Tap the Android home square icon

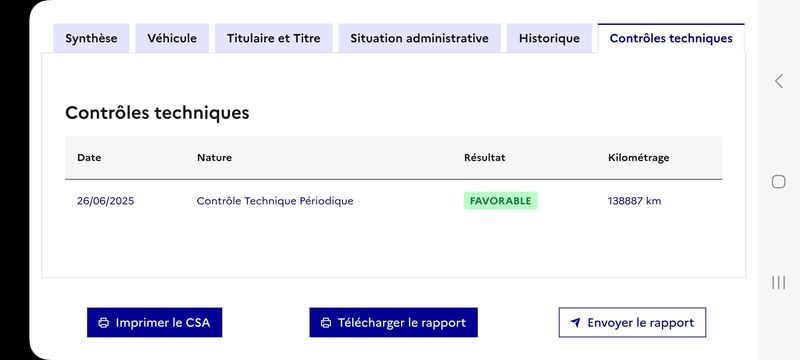(x=779, y=182)
